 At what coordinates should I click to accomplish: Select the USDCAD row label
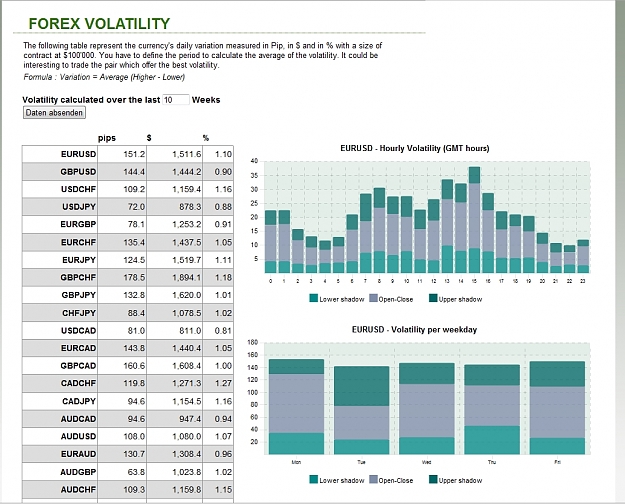[x=79, y=331]
